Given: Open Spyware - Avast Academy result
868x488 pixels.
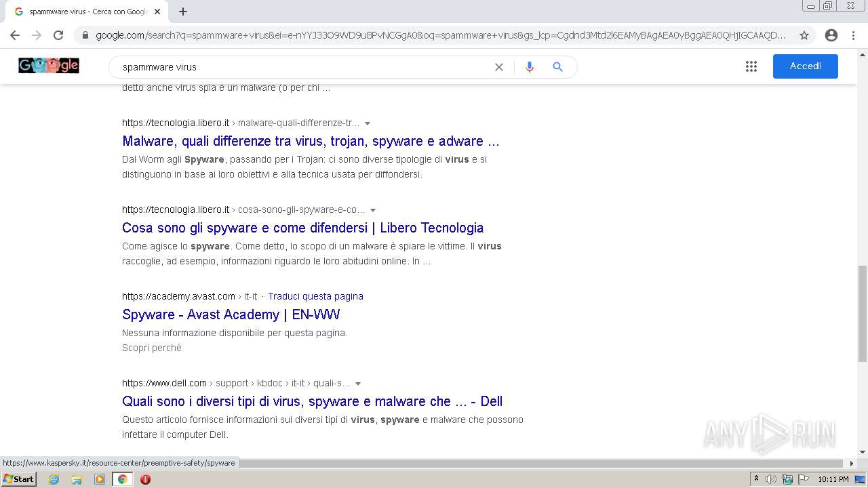Looking at the screenshot, I should point(231,314).
